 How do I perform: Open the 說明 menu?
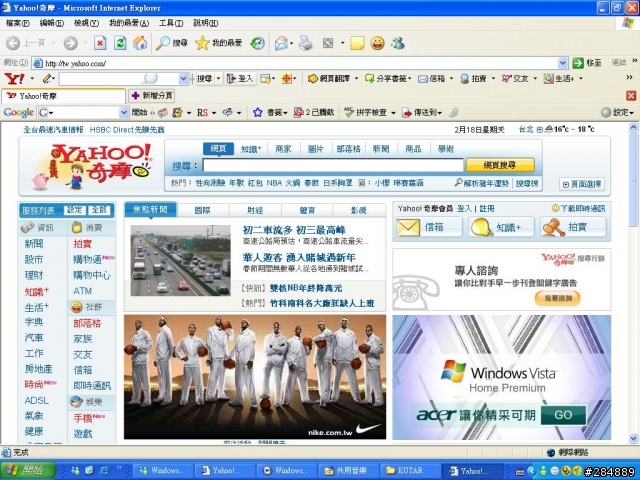[x=206, y=23]
